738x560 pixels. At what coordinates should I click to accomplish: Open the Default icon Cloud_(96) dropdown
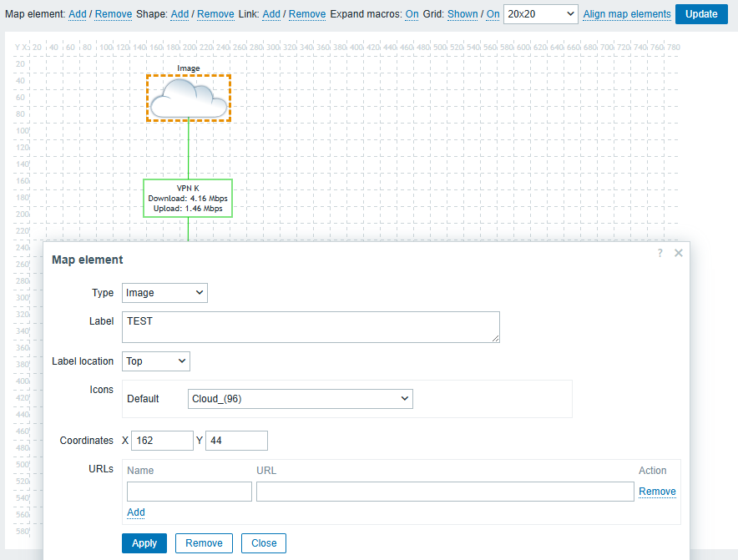coord(301,399)
